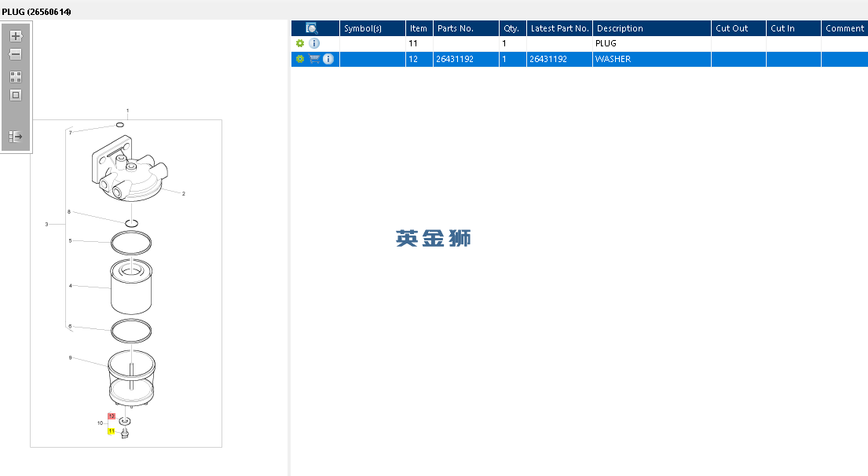Click yellow callout 11 in diagram

112,431
